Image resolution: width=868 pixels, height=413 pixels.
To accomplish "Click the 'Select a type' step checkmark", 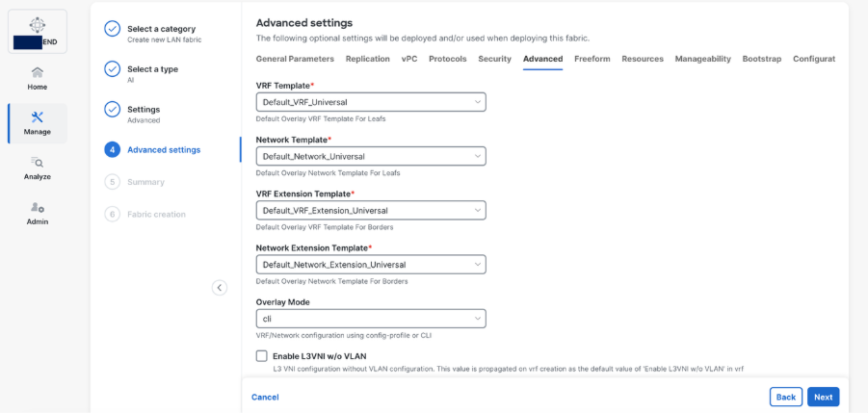I will point(113,69).
